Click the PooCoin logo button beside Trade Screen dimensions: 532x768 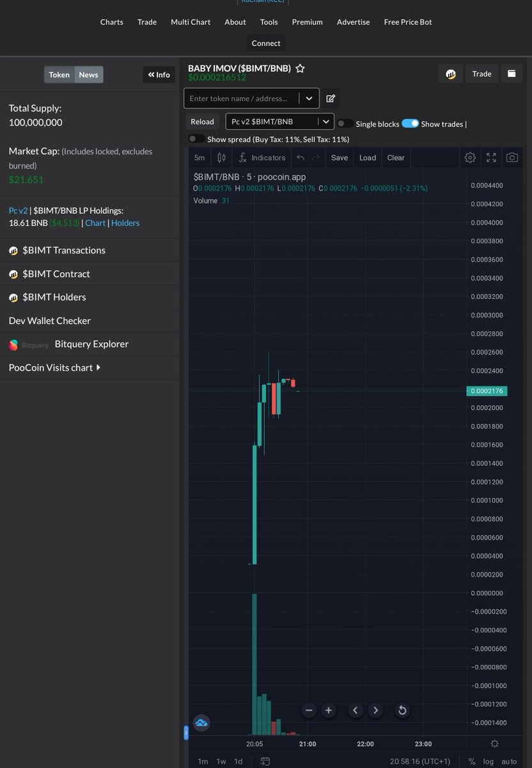[451, 74]
